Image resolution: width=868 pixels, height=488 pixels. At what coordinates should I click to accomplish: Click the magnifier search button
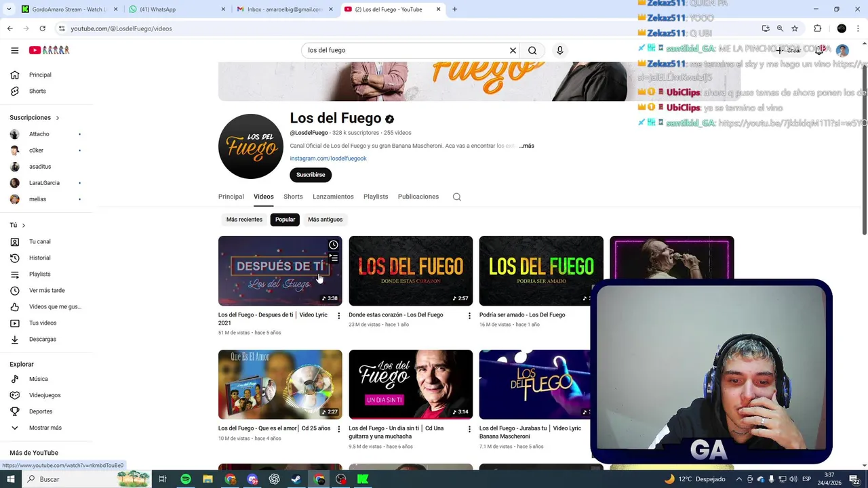pyautogui.click(x=532, y=50)
